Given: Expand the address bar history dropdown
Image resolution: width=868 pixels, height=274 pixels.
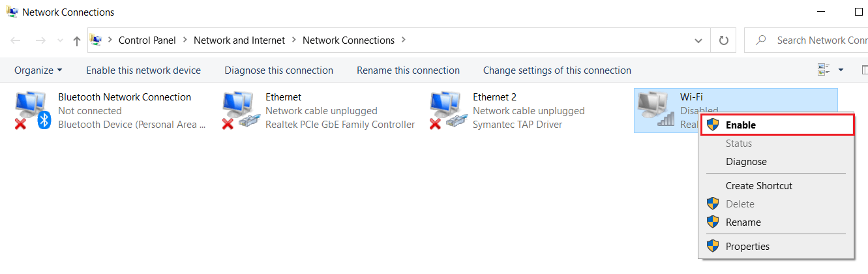Looking at the screenshot, I should (698, 40).
